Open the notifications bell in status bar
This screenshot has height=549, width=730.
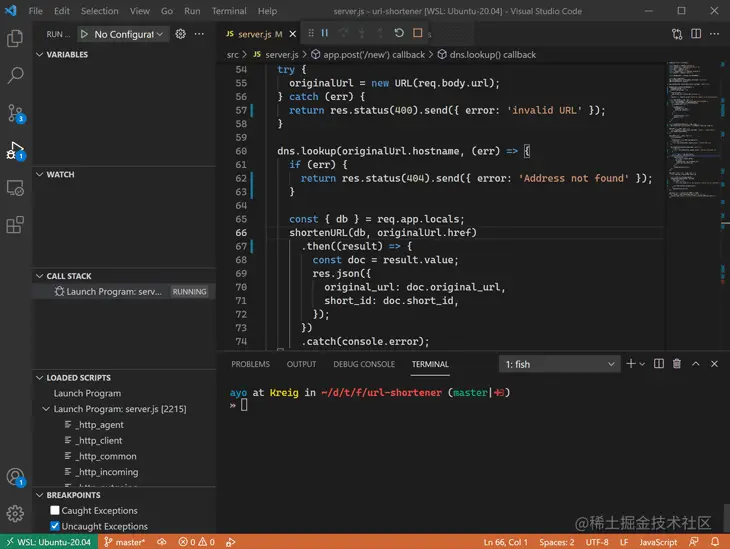(715, 542)
